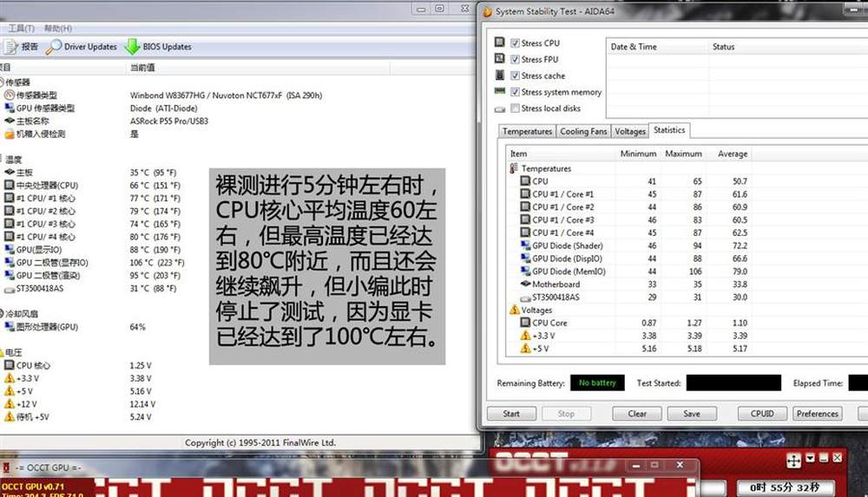This screenshot has width=868, height=497.
Task: Click the Stop button in AIDA64
Action: 566,414
